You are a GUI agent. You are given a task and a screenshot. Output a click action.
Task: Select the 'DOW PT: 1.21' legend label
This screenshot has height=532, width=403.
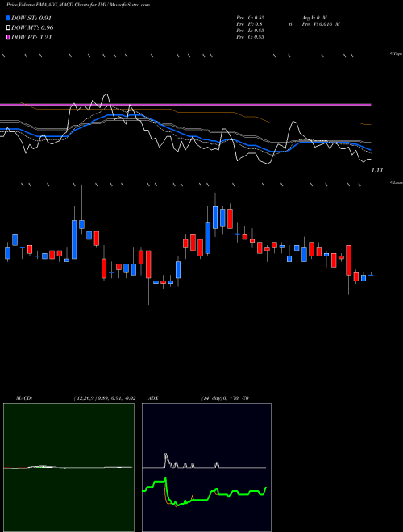(x=31, y=37)
